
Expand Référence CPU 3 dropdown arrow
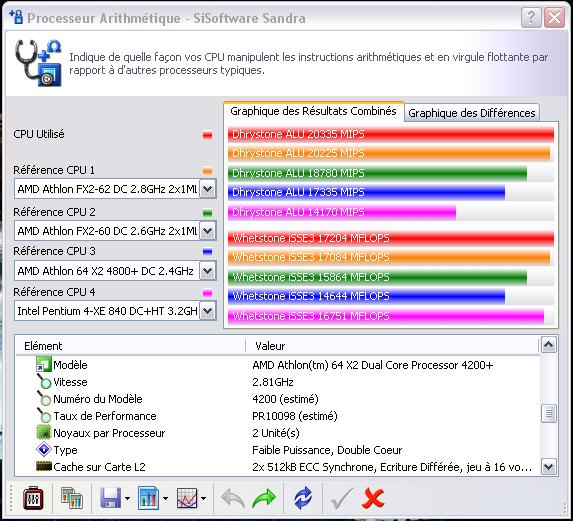208,271
